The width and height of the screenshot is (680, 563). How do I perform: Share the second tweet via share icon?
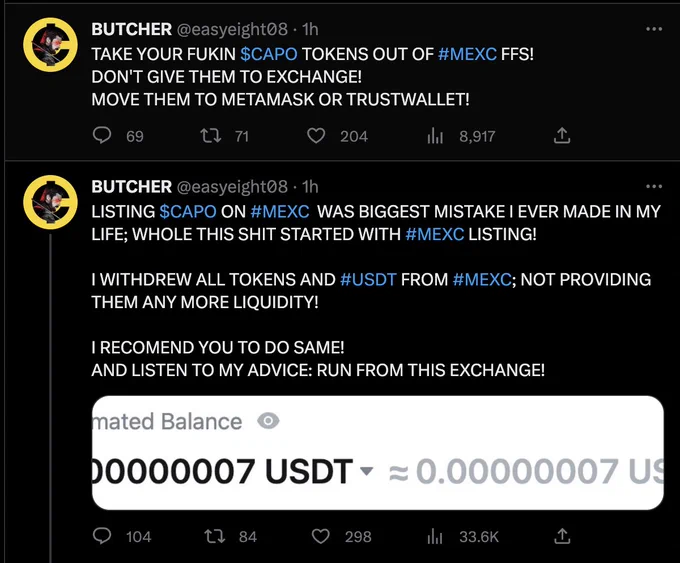pyautogui.click(x=562, y=536)
